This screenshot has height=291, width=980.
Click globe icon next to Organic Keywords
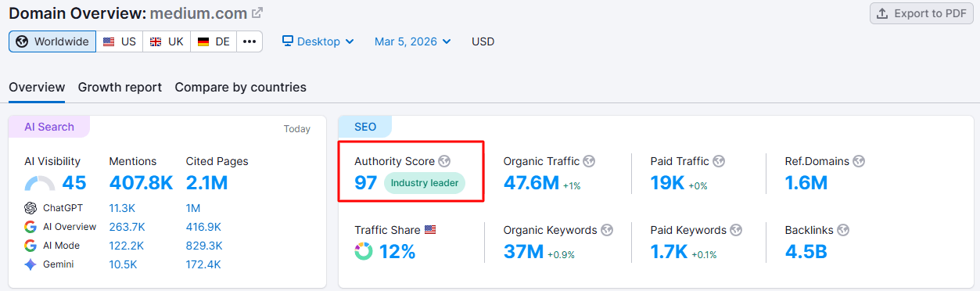(x=607, y=230)
